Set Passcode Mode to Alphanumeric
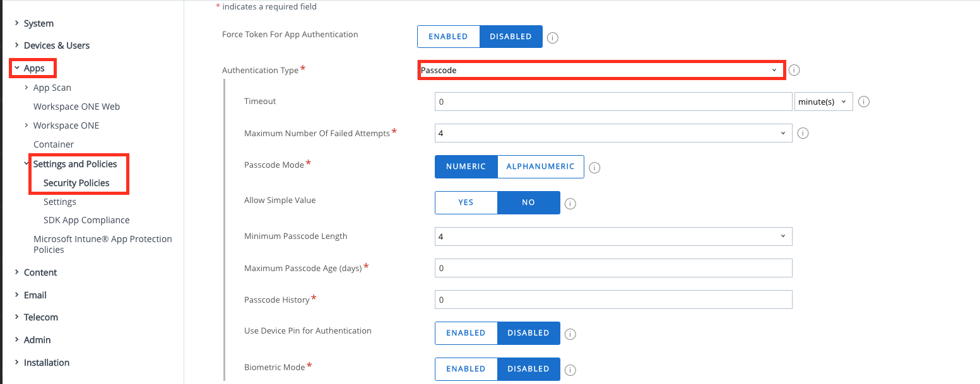Image resolution: width=980 pixels, height=384 pixels. (x=540, y=166)
